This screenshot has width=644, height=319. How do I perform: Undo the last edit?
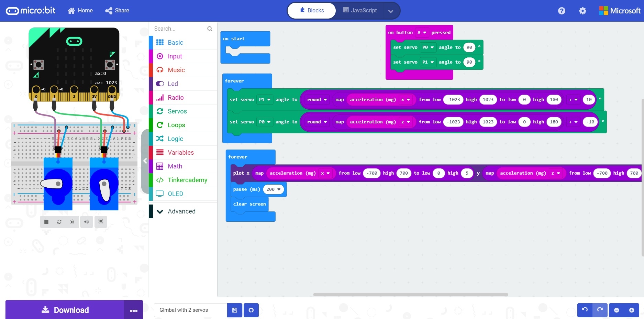click(584, 310)
